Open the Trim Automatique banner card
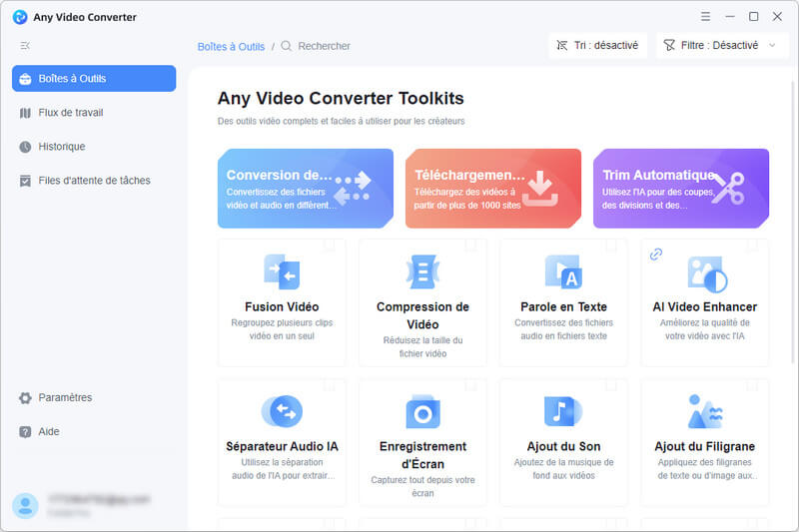 [680, 189]
